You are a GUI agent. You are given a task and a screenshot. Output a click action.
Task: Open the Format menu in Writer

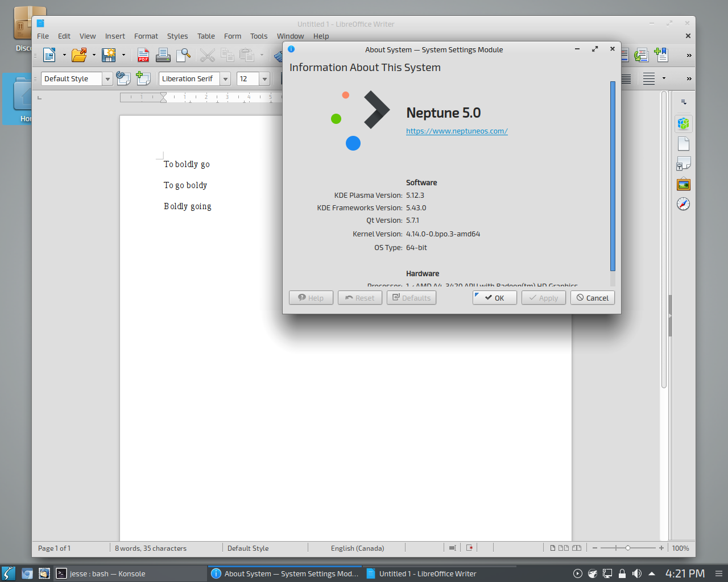(146, 36)
